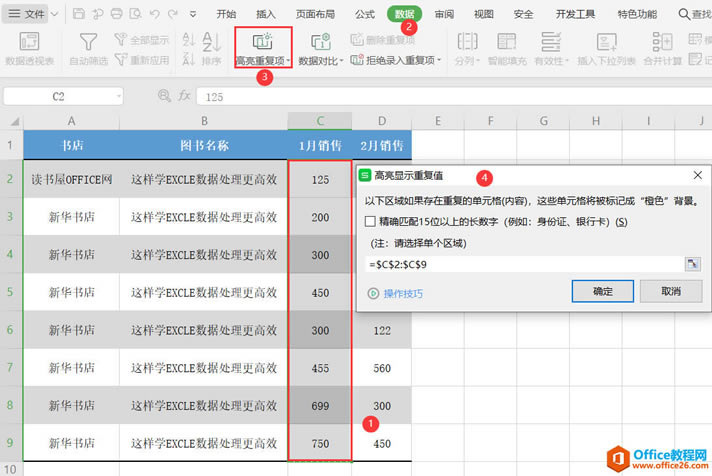Image resolution: width=712 pixels, height=476 pixels.
Task: Click cell 读书屋OFFICE网
Action: (x=71, y=179)
